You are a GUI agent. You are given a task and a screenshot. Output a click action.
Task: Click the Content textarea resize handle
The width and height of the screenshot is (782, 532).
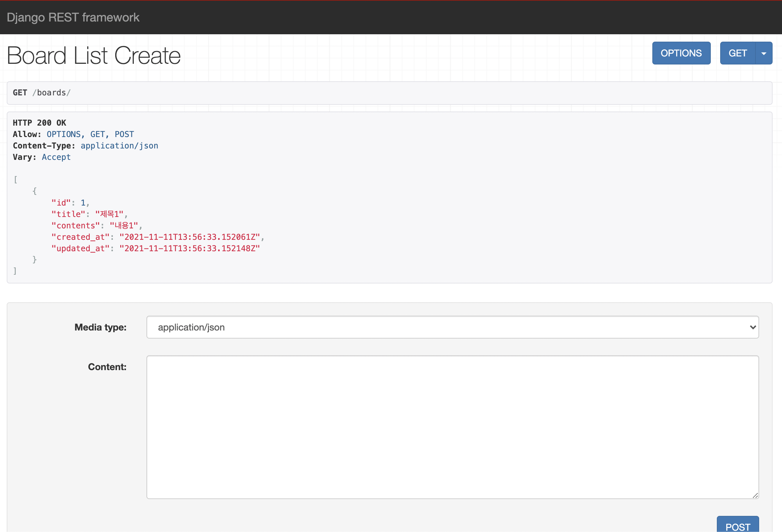[755, 495]
